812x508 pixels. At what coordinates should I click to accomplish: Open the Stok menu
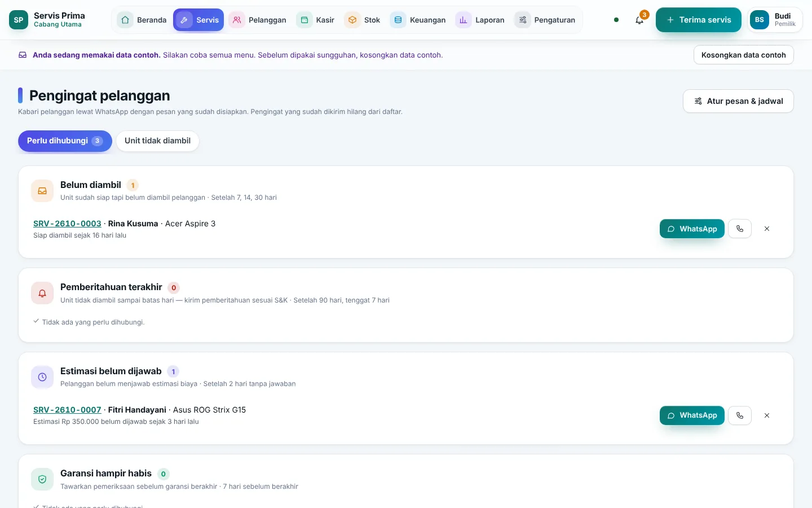click(363, 20)
